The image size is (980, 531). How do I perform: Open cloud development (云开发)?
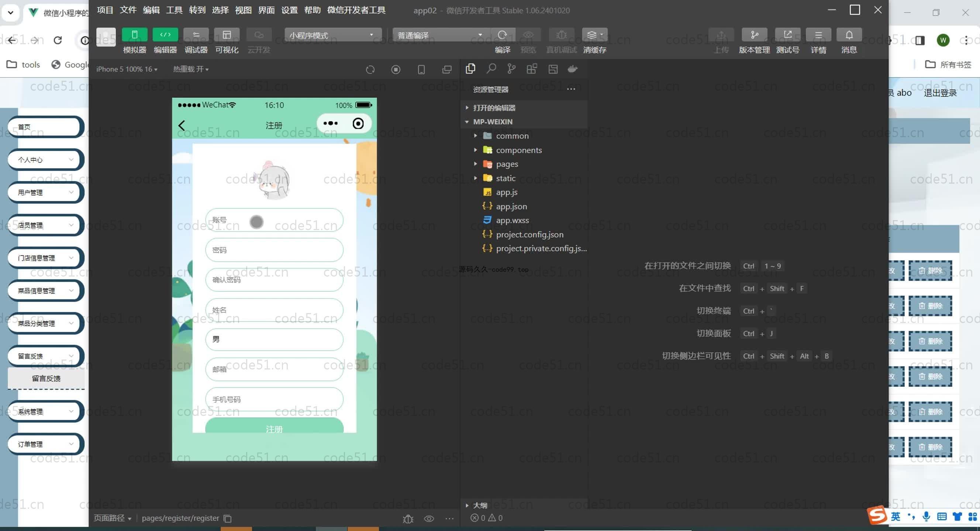[x=259, y=35]
